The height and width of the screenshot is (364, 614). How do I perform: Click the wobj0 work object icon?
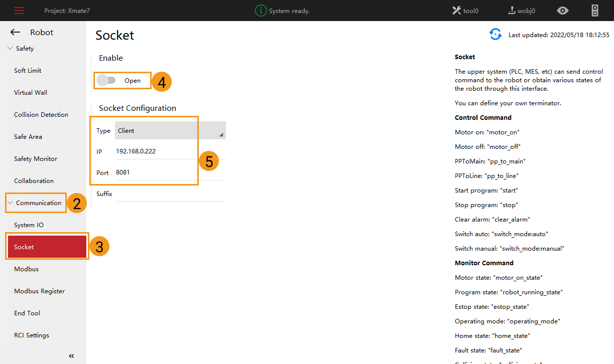coord(512,10)
